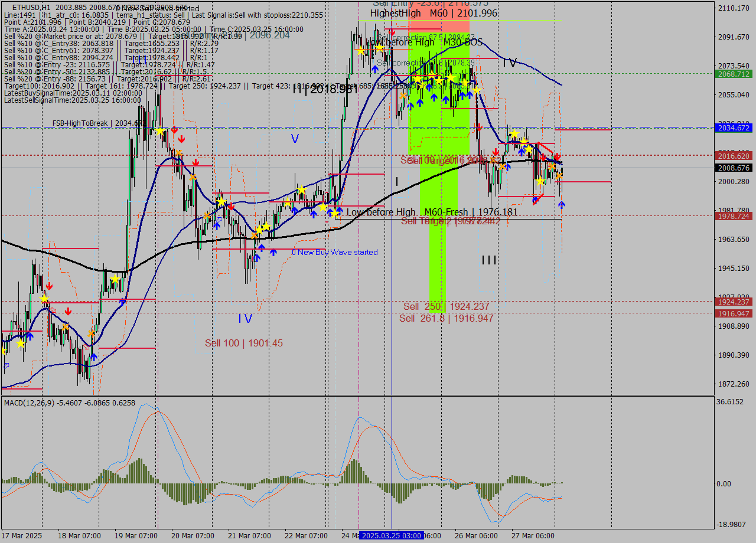Select the orange cross marker on the 18 Mar rally
Viewport: 756px width, 543px height.
point(92,333)
